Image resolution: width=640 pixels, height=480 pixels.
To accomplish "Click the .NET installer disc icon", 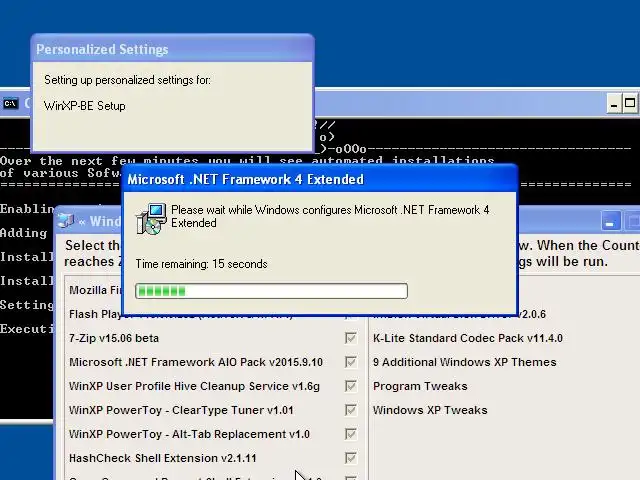I will click(x=151, y=219).
